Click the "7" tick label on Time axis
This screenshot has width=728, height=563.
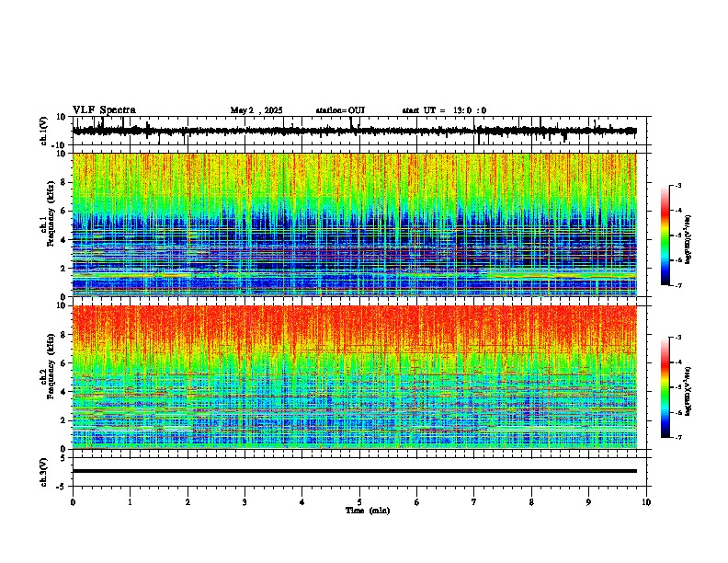[x=474, y=502]
